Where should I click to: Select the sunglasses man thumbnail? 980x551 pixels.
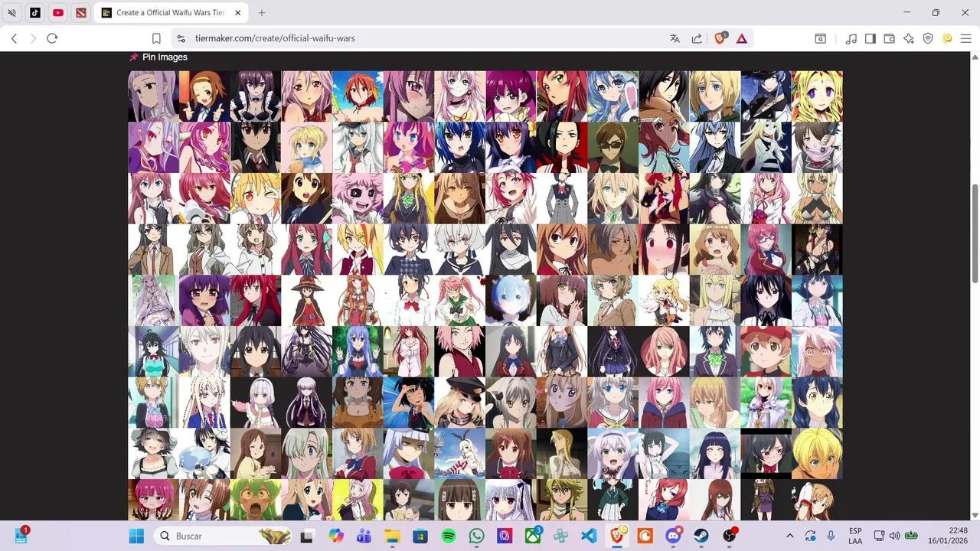pyautogui.click(x=612, y=148)
